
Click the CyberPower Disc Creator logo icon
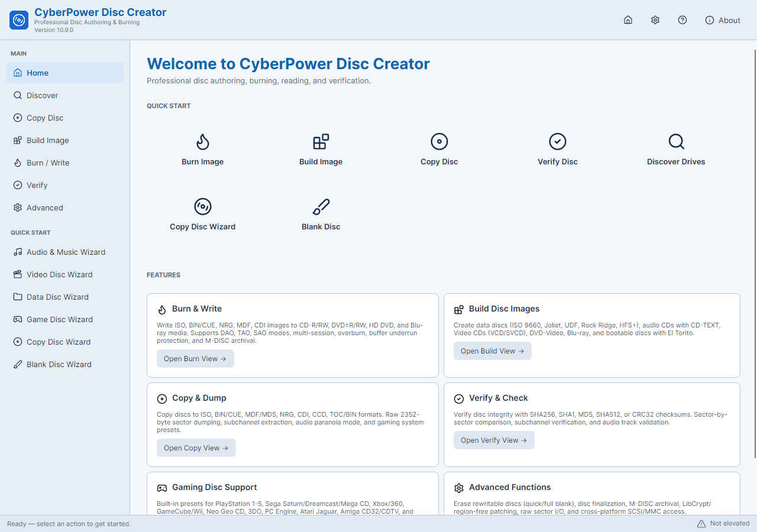click(x=19, y=20)
